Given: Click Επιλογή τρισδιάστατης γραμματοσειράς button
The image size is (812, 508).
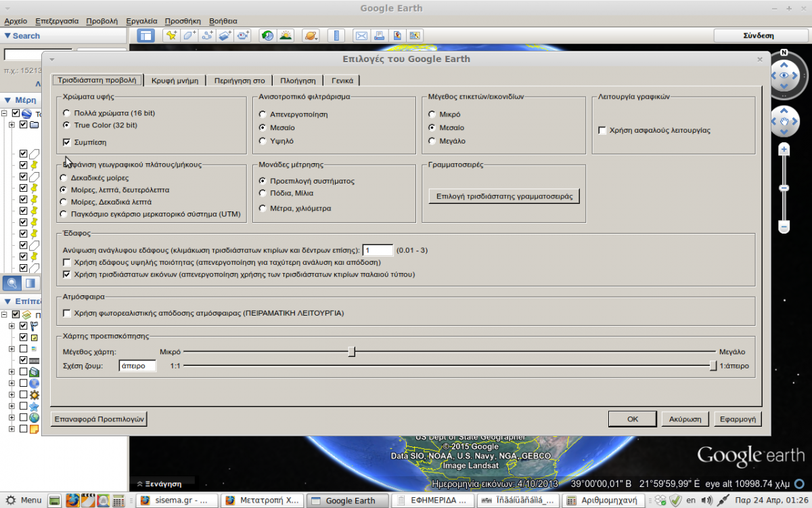Looking at the screenshot, I should pos(504,196).
